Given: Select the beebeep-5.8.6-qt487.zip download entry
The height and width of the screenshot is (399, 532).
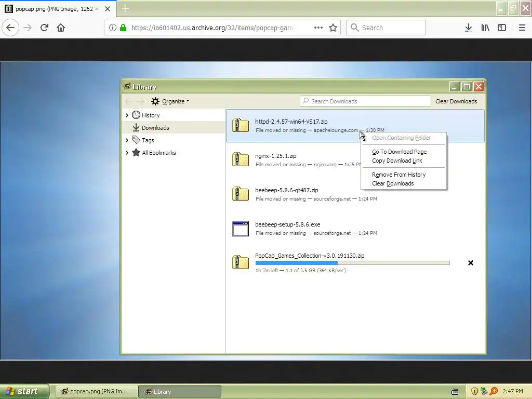Looking at the screenshot, I should tap(355, 194).
